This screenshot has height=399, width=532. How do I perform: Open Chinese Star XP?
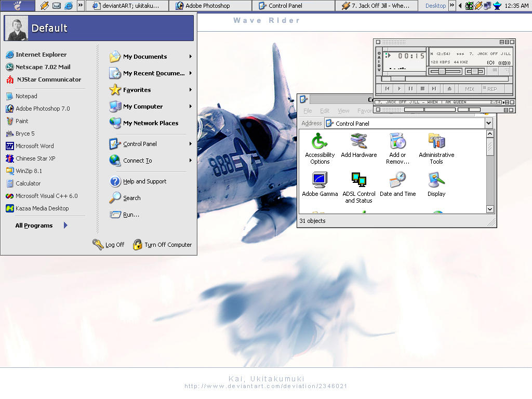pos(31,158)
